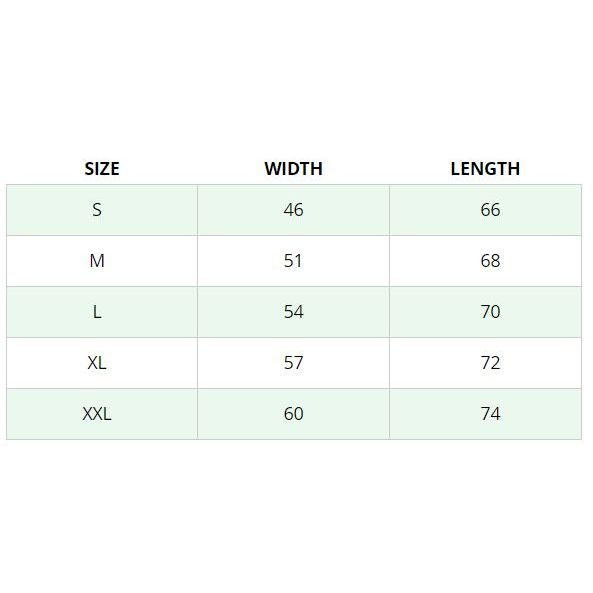The width and height of the screenshot is (593, 593).
Task: Select the XXL size cell
Action: tap(102, 414)
